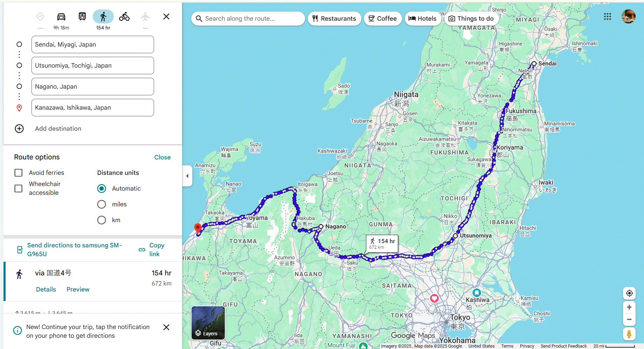Screen dimensions: 644x349
Task: Enable Avoid ferries checkbox
Action: (x=19, y=173)
